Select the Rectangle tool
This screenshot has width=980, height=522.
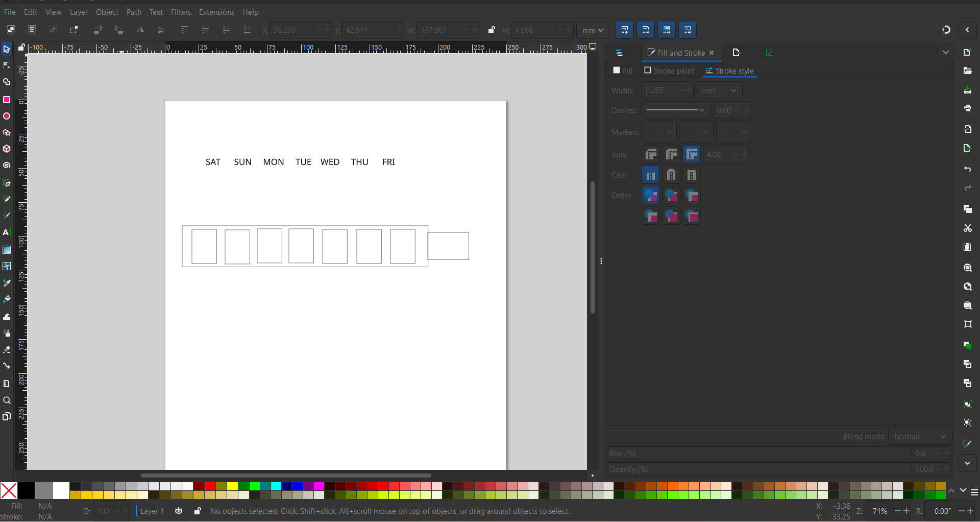[7, 100]
